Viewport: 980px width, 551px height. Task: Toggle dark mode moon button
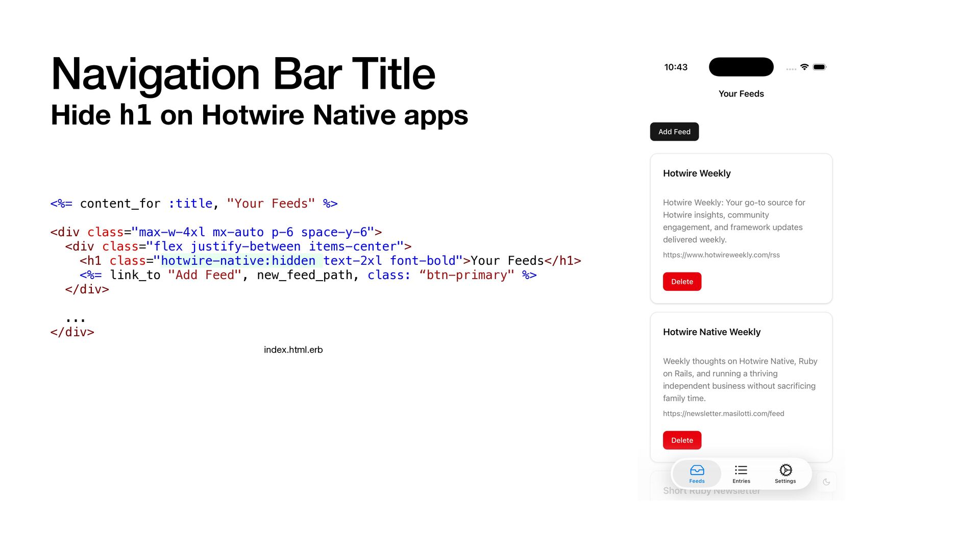tap(826, 482)
